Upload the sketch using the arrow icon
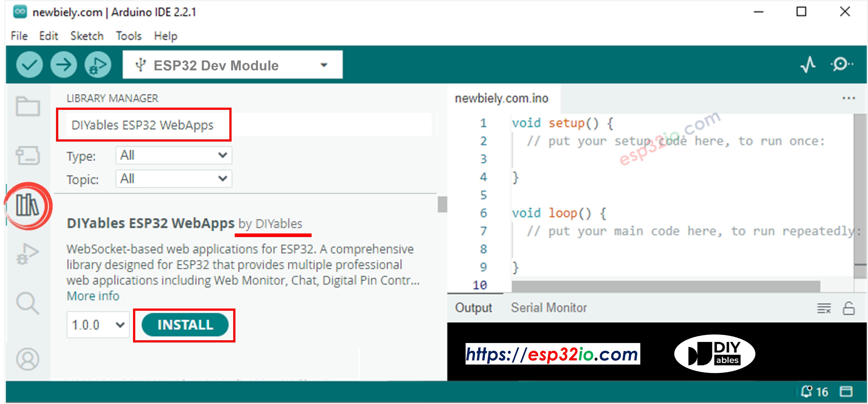The image size is (868, 404). coord(63,64)
